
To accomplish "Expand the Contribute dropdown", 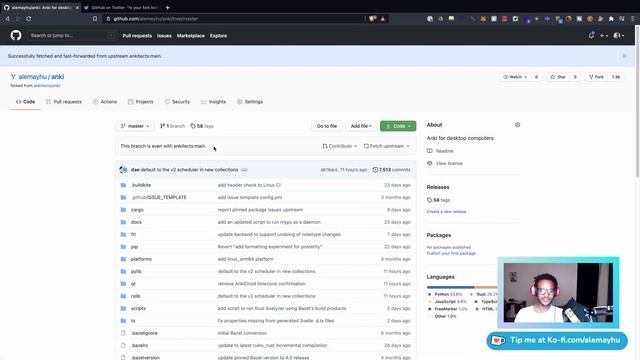I will pyautogui.click(x=340, y=146).
